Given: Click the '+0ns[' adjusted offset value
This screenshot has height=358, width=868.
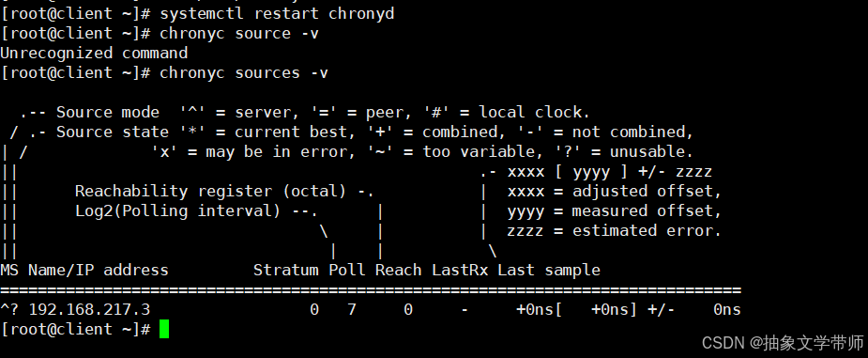Looking at the screenshot, I should pyautogui.click(x=540, y=309).
